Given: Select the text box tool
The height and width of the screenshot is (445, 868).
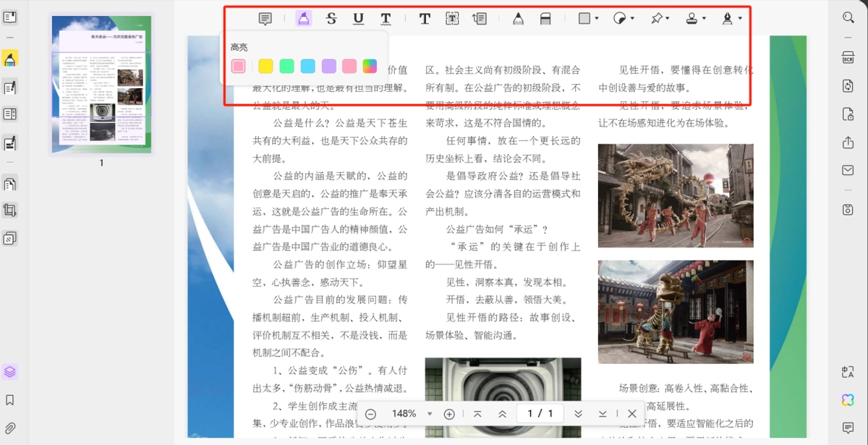Looking at the screenshot, I should [452, 19].
